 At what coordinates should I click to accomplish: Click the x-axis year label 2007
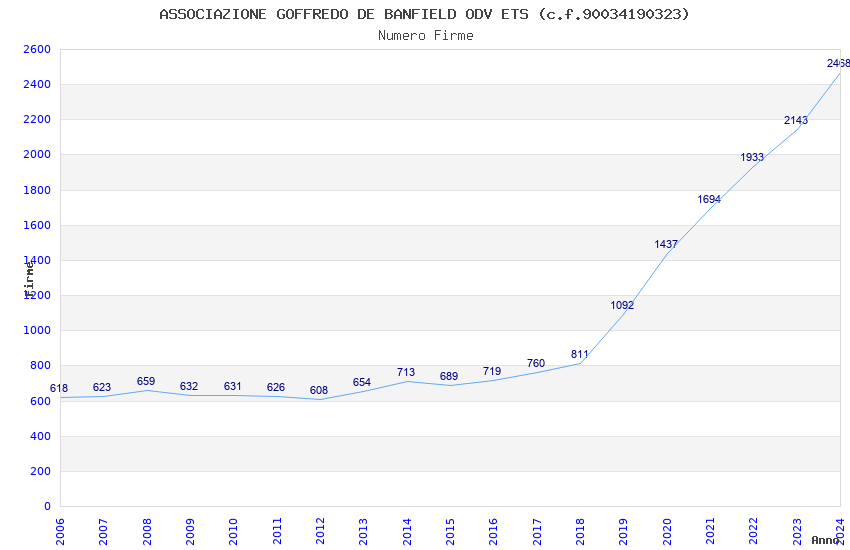pos(103,531)
